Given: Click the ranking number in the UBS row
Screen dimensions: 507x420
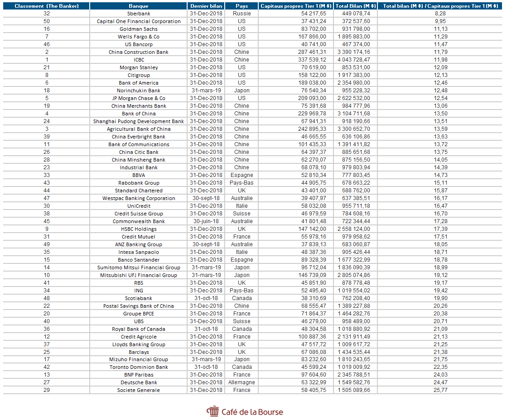Looking at the screenshot, I should [x=47, y=321].
